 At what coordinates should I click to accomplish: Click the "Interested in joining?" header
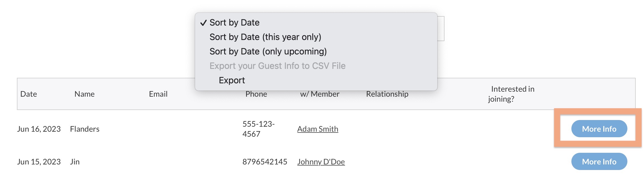click(511, 94)
